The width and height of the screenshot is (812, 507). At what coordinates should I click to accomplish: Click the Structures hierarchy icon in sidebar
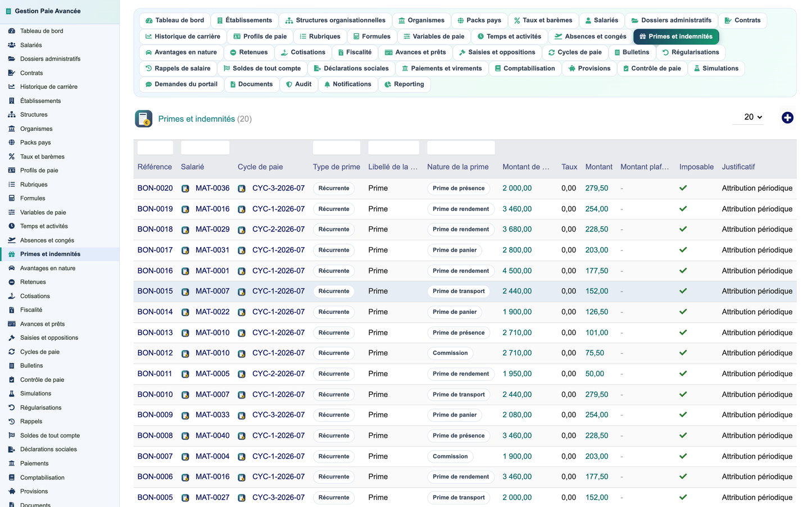[11, 115]
